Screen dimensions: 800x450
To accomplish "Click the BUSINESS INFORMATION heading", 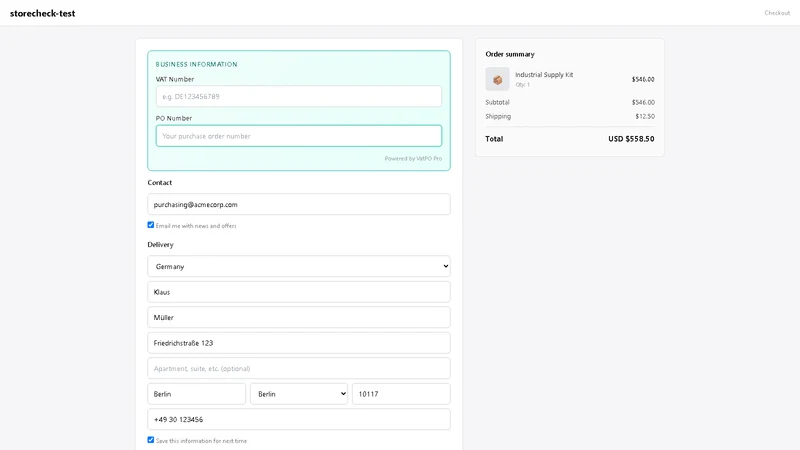I will coord(196,64).
